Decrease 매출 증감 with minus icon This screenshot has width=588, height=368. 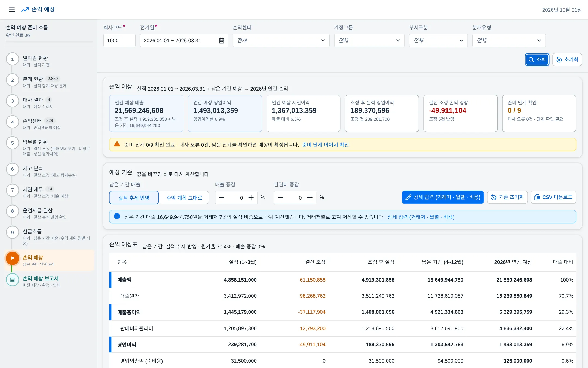(222, 197)
